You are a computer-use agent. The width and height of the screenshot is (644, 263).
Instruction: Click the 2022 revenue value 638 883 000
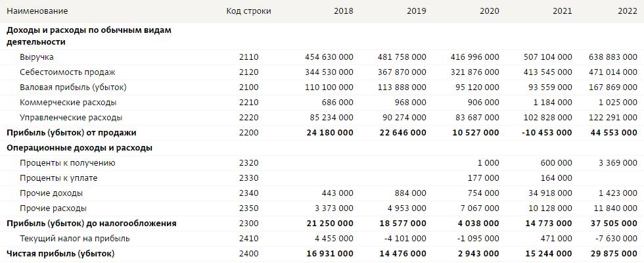(613, 57)
